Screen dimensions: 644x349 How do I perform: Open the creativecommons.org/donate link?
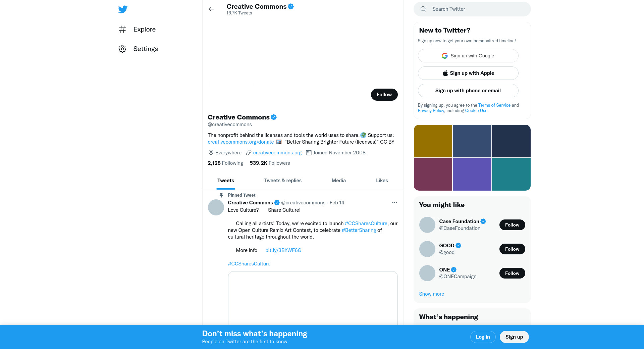coord(240,142)
